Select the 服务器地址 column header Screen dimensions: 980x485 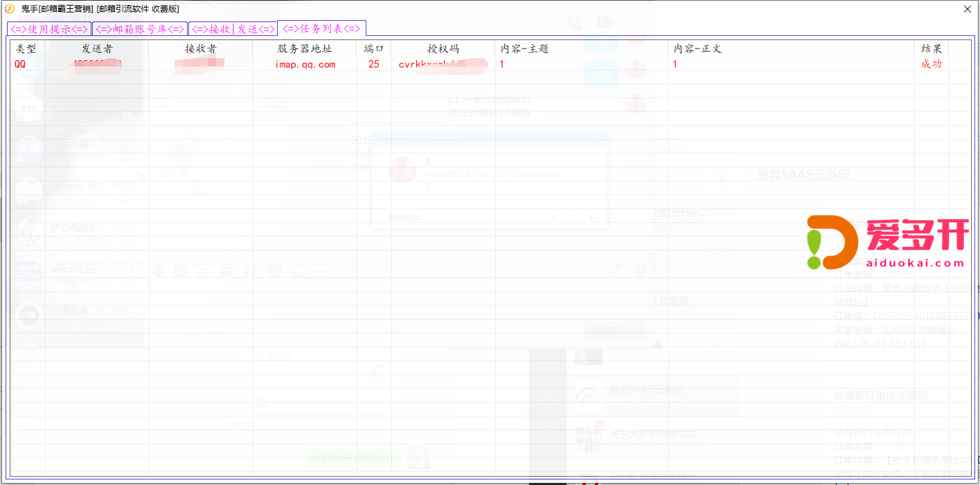[305, 49]
